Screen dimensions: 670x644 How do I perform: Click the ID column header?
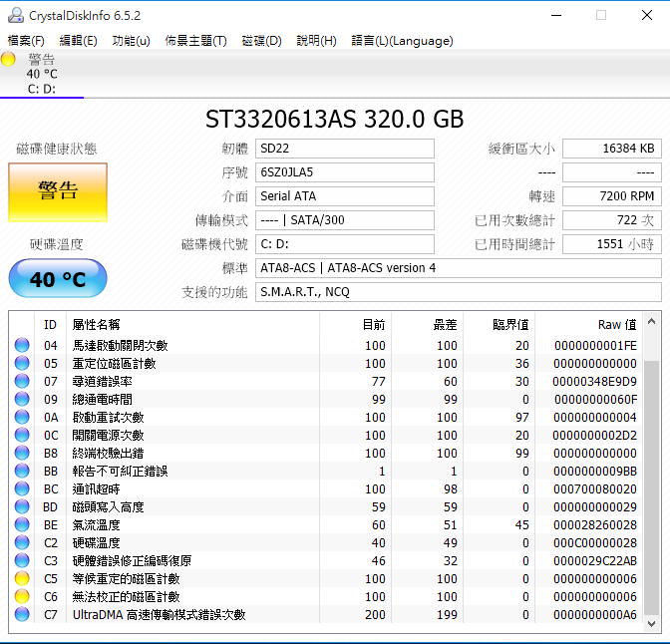(x=50, y=325)
